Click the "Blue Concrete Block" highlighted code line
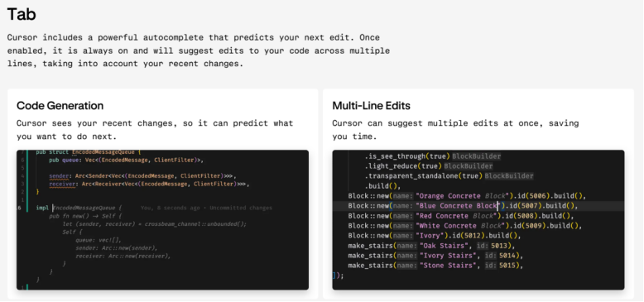The height and width of the screenshot is (302, 644). [x=478, y=206]
